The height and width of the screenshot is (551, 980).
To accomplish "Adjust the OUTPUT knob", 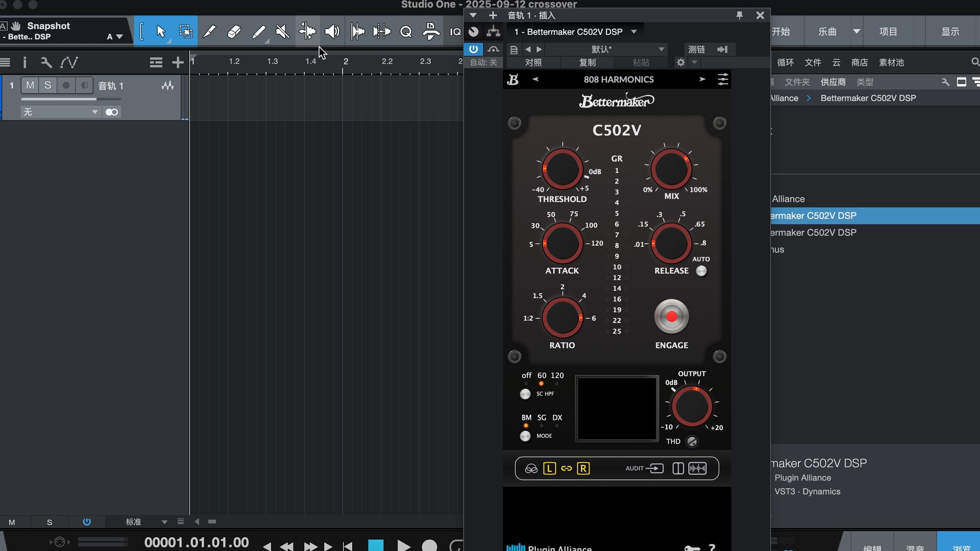I will click(692, 407).
